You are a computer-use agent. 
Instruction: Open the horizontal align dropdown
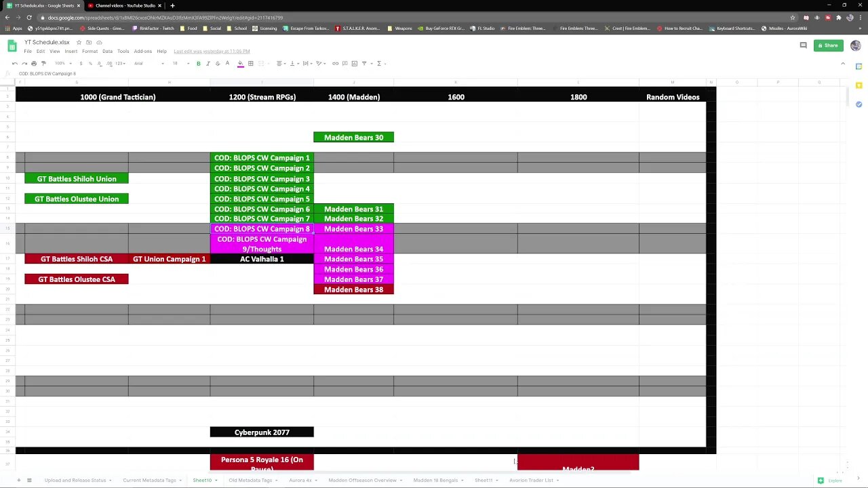point(281,64)
